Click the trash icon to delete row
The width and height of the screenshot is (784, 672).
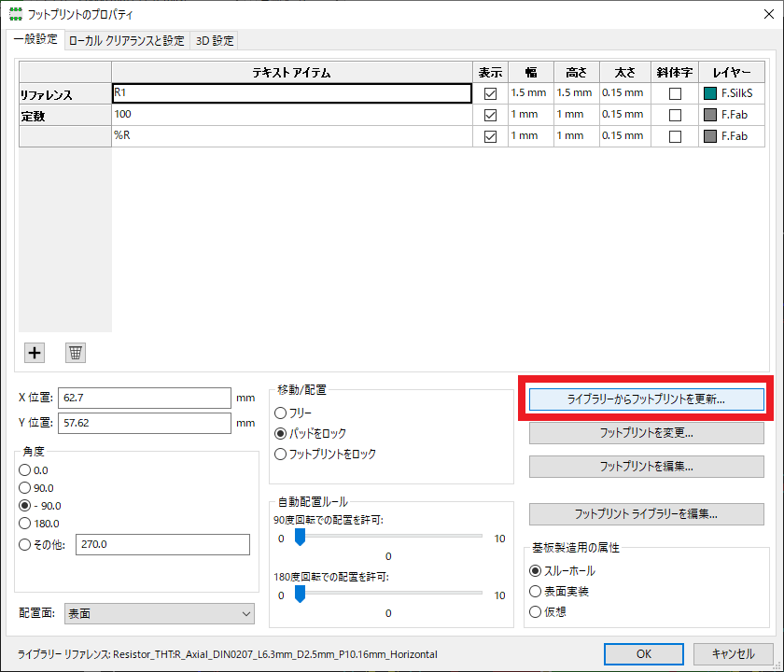[76, 352]
